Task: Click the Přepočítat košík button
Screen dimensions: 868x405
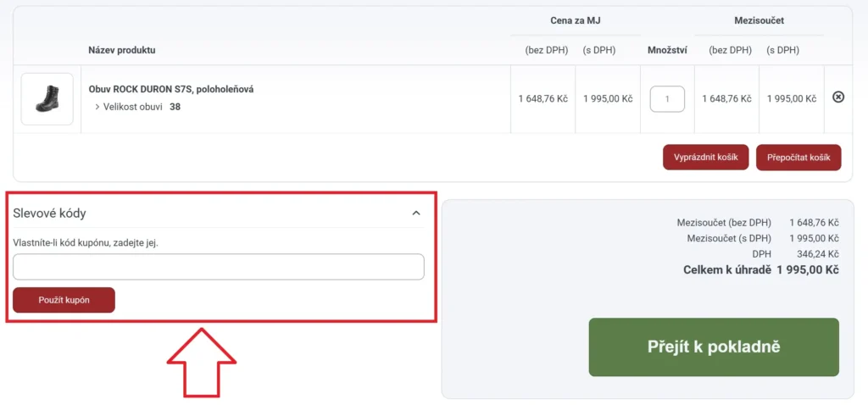Action: tap(798, 158)
